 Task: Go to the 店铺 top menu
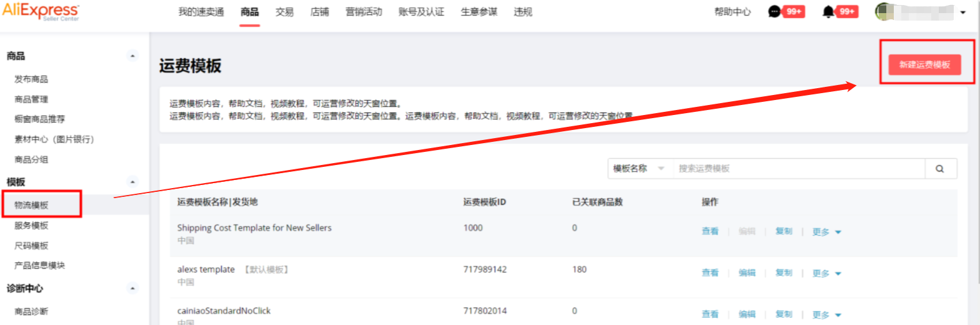[320, 12]
